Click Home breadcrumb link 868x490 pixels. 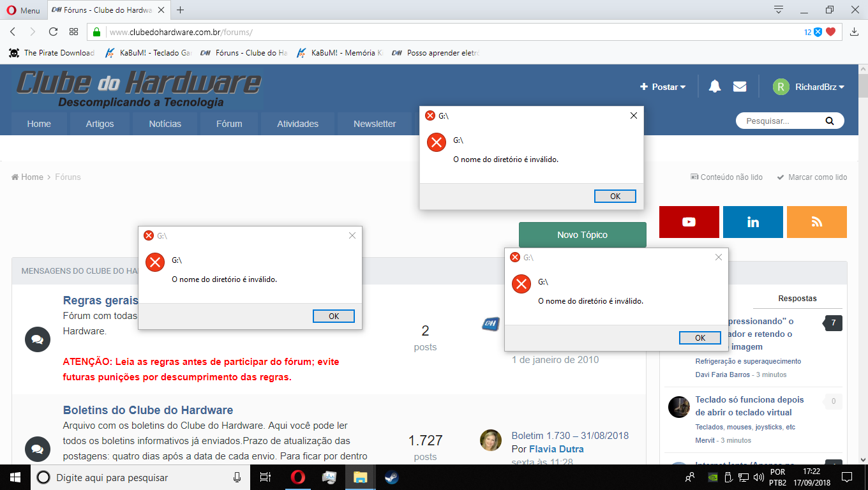coord(27,177)
